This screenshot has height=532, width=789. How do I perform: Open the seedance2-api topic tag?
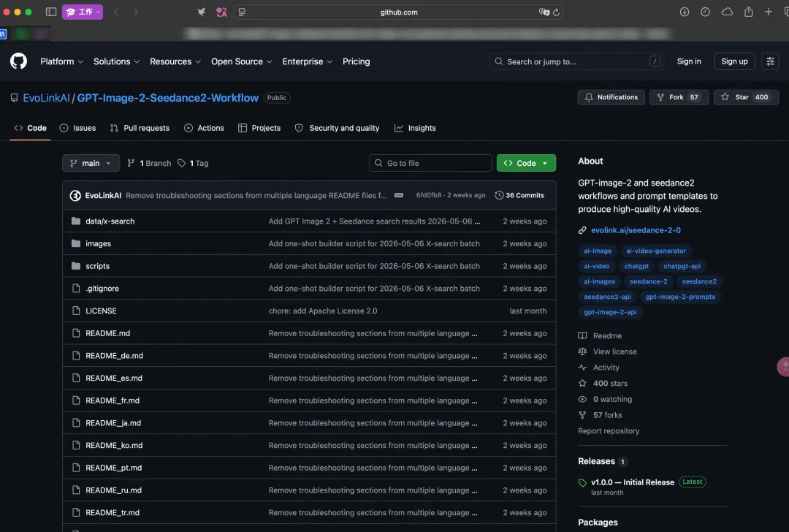[x=607, y=297]
